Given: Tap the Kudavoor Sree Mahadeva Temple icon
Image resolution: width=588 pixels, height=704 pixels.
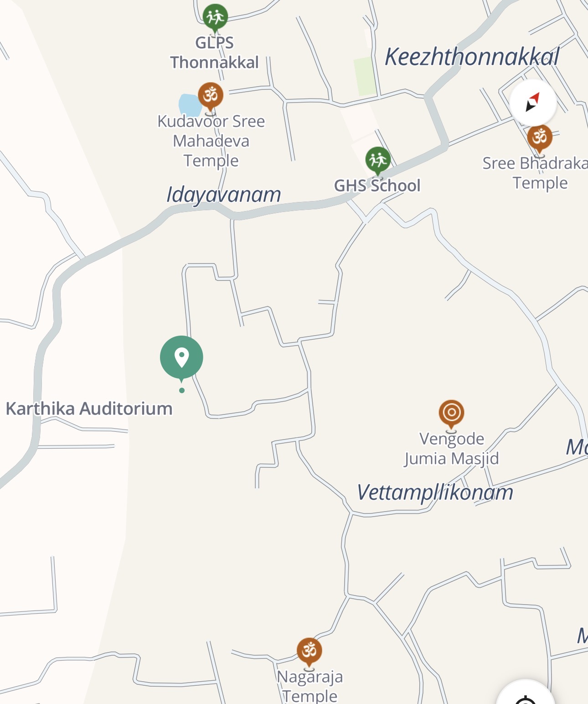Looking at the screenshot, I should 210,97.
